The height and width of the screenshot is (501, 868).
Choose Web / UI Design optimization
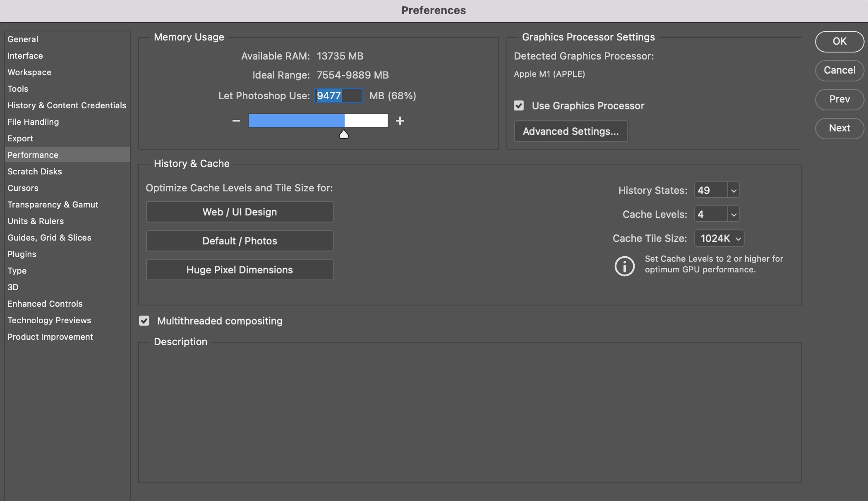(x=240, y=212)
